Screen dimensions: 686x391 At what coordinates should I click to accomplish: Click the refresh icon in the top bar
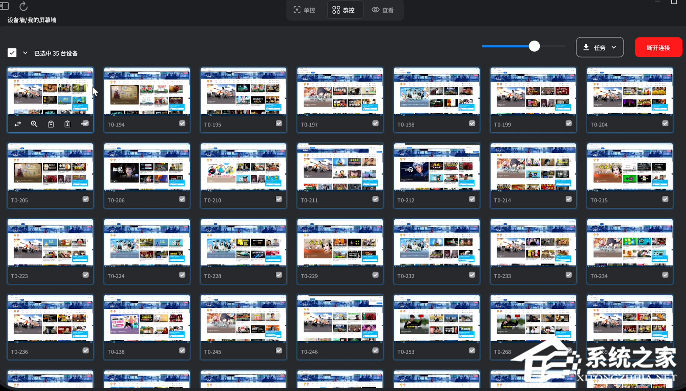[x=24, y=6]
